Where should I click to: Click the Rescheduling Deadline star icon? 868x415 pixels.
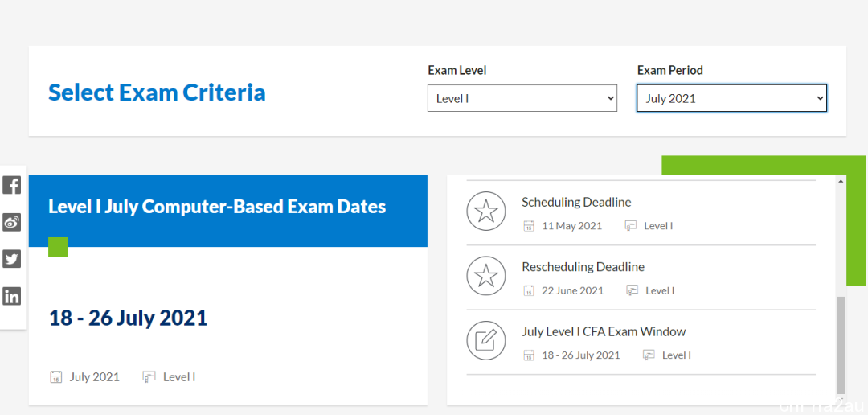click(x=486, y=276)
